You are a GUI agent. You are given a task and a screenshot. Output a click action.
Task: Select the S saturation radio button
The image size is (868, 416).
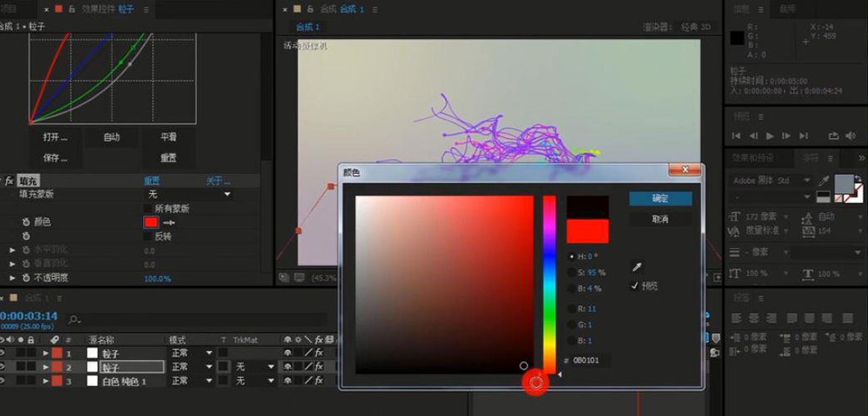tap(571, 272)
